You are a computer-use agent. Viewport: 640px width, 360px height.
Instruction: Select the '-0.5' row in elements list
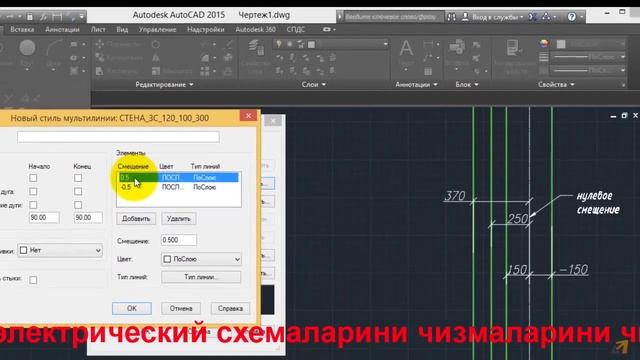point(178,187)
